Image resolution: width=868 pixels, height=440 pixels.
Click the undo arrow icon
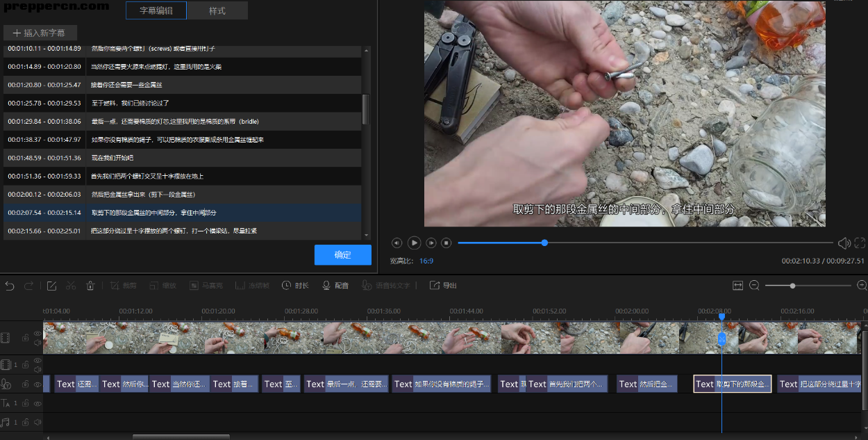[10, 286]
